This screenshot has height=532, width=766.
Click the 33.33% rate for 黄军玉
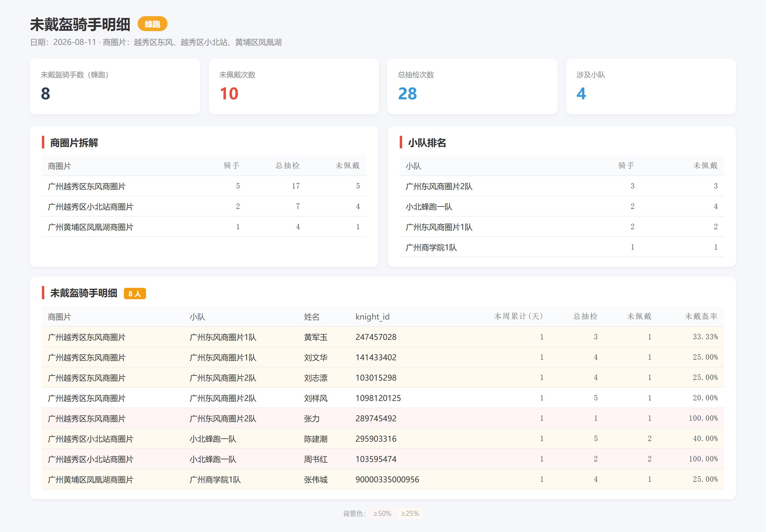pos(705,337)
